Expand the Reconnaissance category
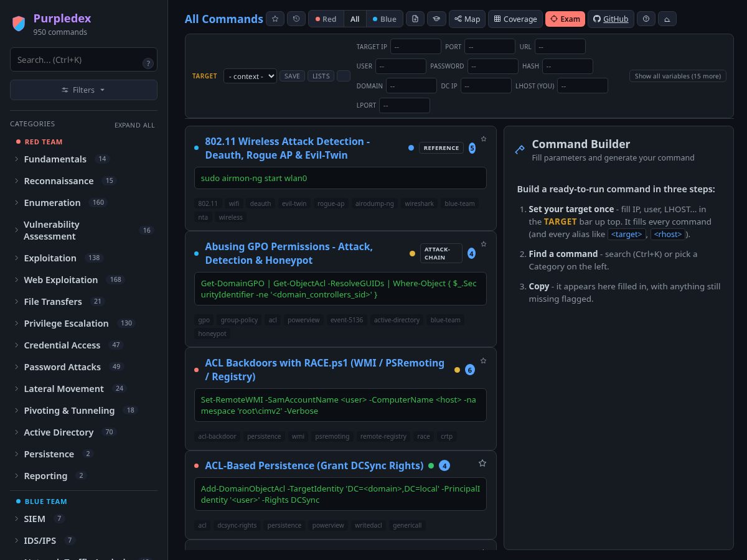747x560 pixels. click(x=83, y=181)
